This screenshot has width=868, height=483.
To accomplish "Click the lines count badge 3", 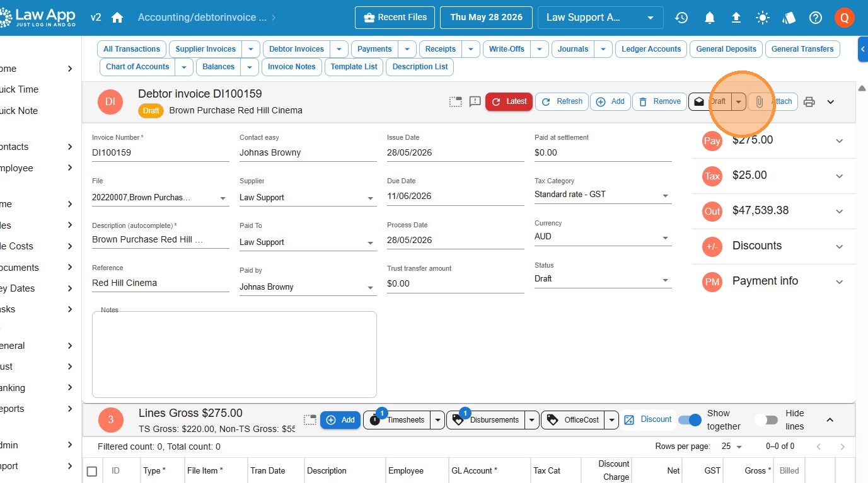I will pyautogui.click(x=111, y=420).
